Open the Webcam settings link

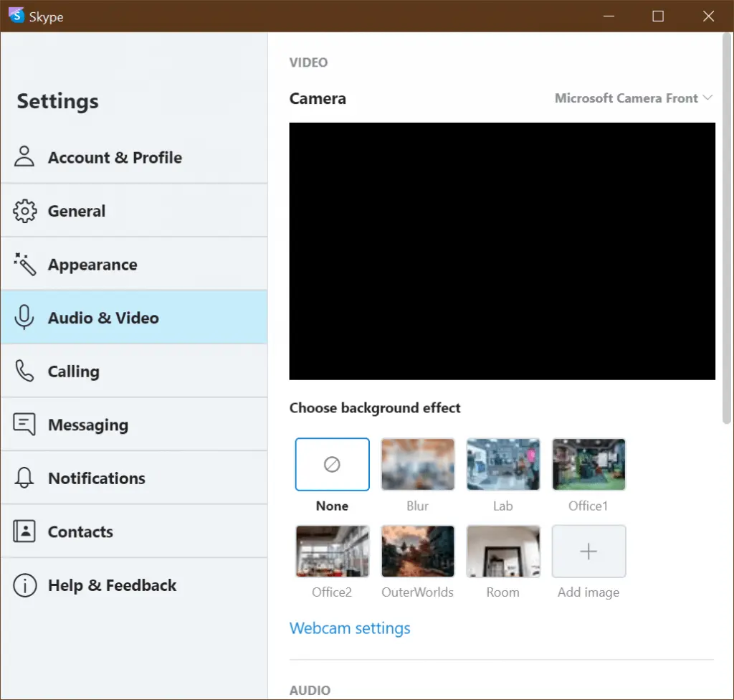(350, 628)
